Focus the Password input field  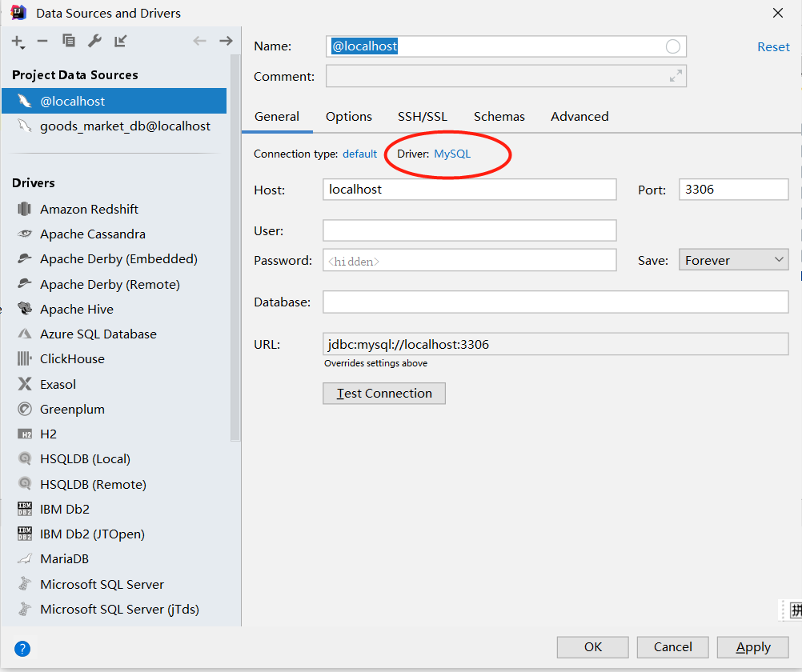pyautogui.click(x=470, y=260)
